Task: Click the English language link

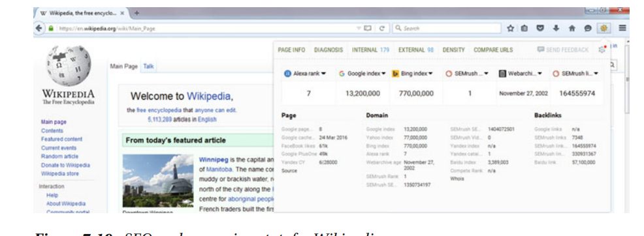Action: 207,120
